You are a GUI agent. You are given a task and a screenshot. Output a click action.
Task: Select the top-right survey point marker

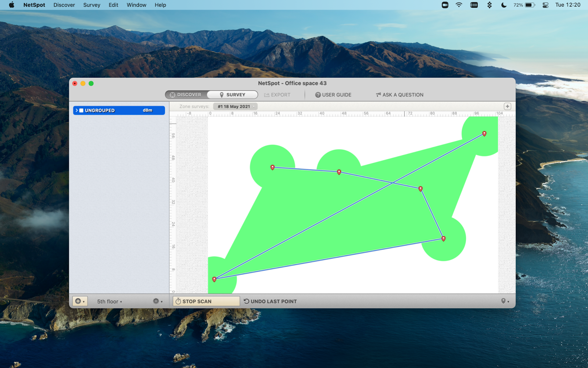[484, 134]
